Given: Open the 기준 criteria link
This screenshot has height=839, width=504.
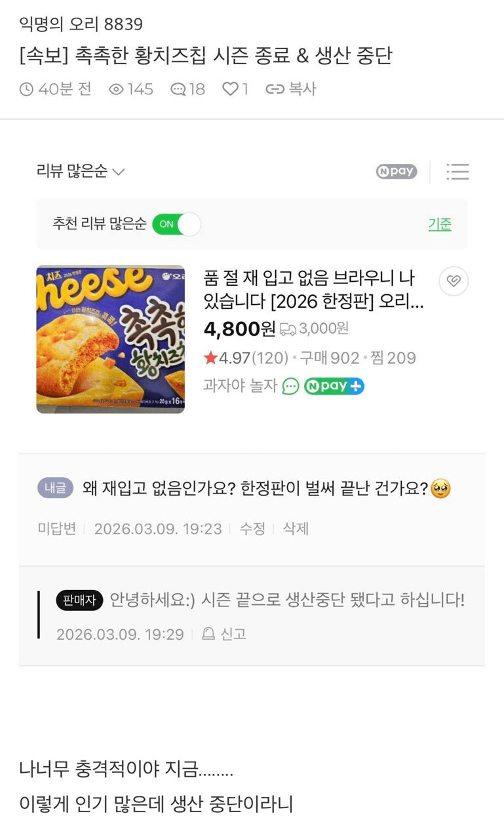Looking at the screenshot, I should click(x=440, y=224).
